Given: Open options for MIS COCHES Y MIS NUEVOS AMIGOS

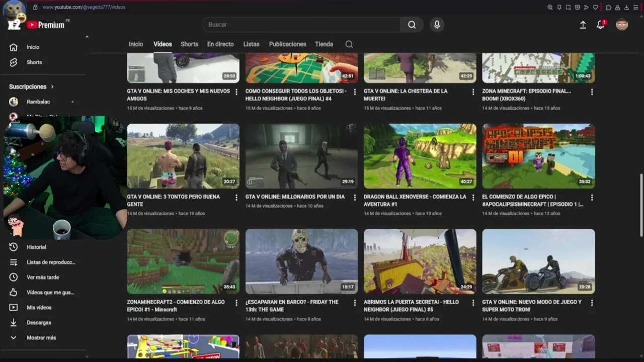Looking at the screenshot, I should [236, 92].
